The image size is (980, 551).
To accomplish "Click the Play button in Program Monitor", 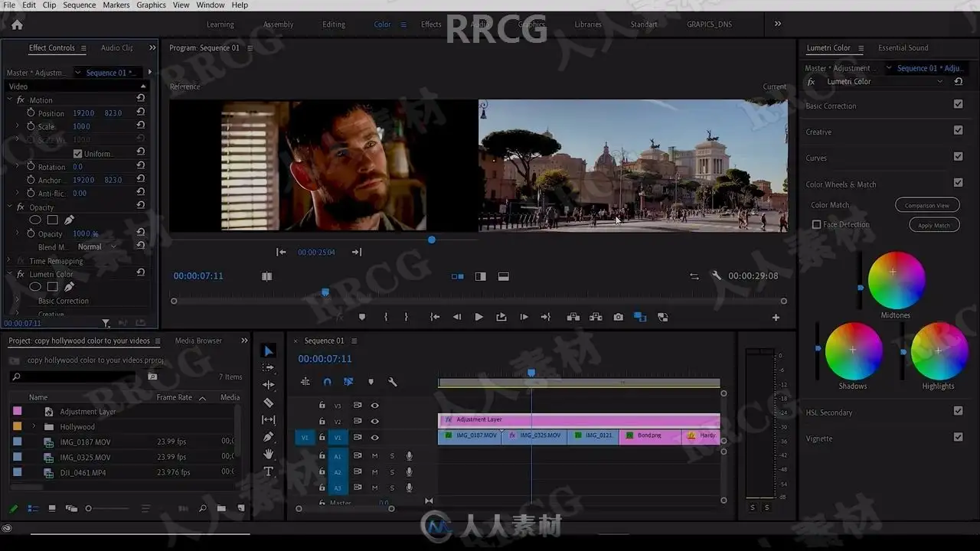I will pos(479,317).
